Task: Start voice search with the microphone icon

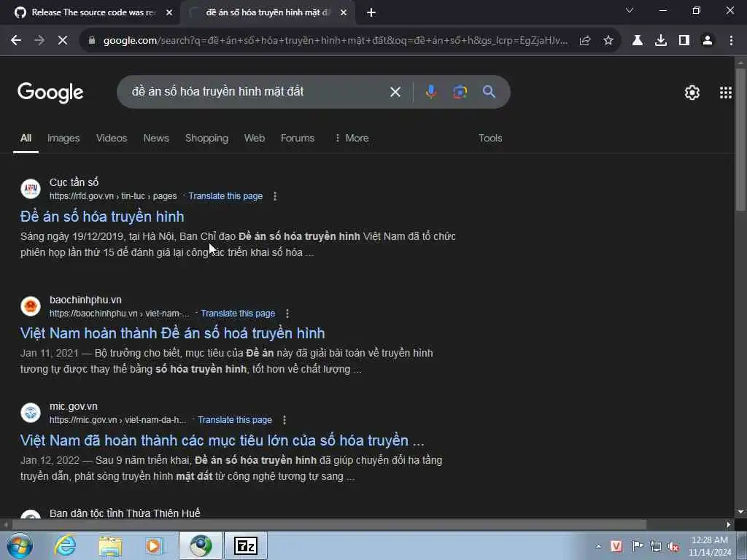Action: tap(430, 92)
